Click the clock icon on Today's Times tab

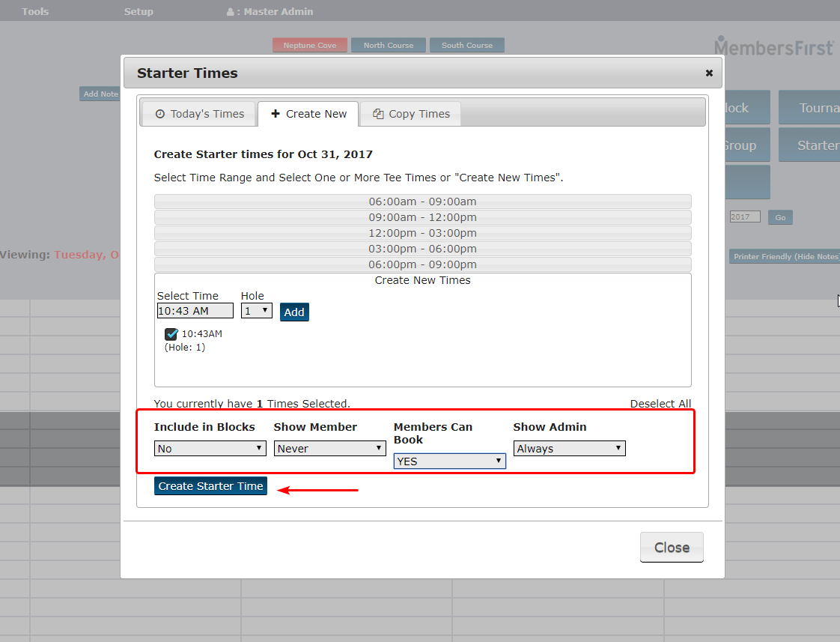(x=159, y=113)
